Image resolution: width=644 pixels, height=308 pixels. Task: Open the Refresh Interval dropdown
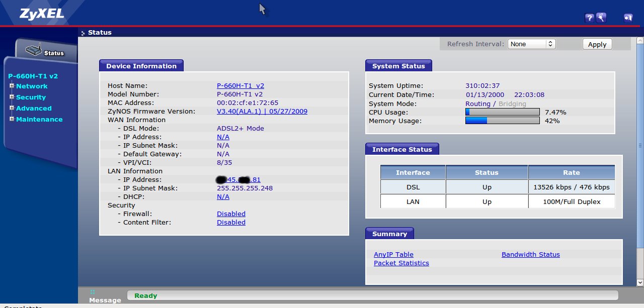point(531,44)
